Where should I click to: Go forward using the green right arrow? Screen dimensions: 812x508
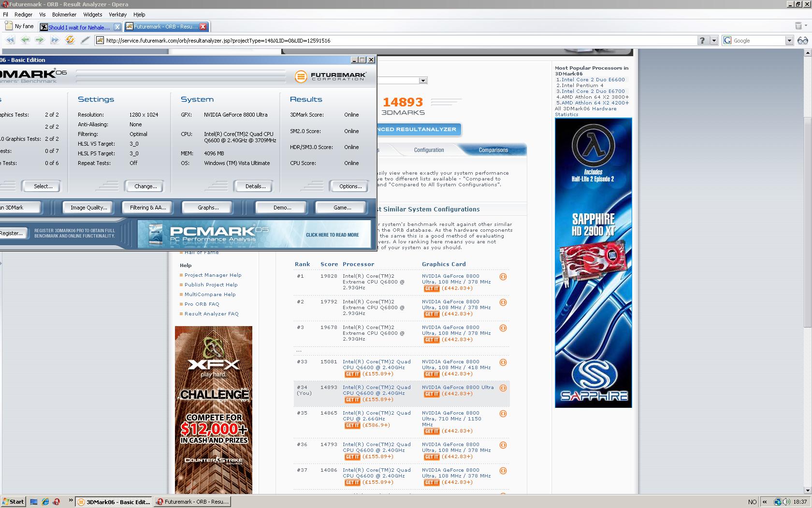pos(40,40)
